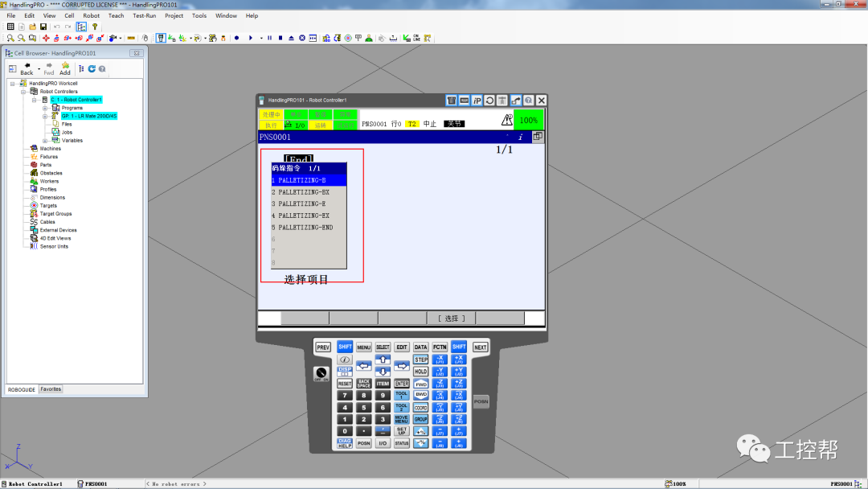Click the pendant window split icon

click(x=538, y=137)
